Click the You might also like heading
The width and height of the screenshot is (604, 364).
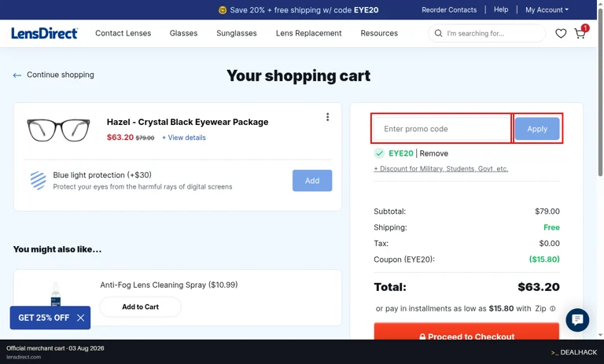point(57,249)
